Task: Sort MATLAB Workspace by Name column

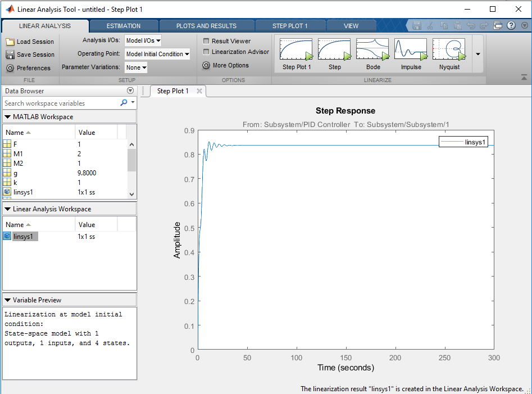Action: [x=39, y=132]
